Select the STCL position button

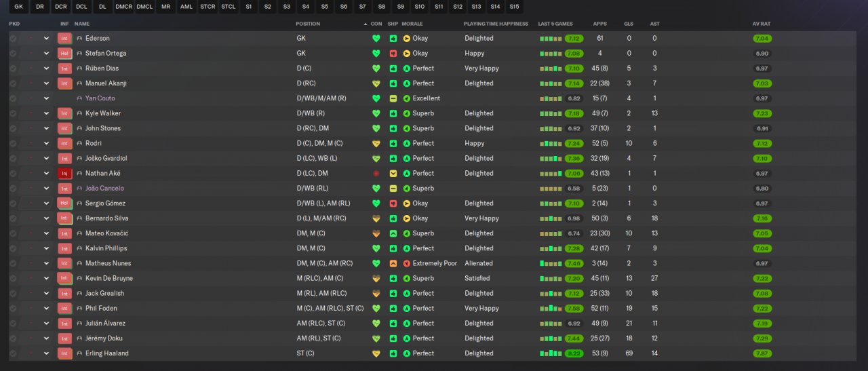[x=229, y=7]
